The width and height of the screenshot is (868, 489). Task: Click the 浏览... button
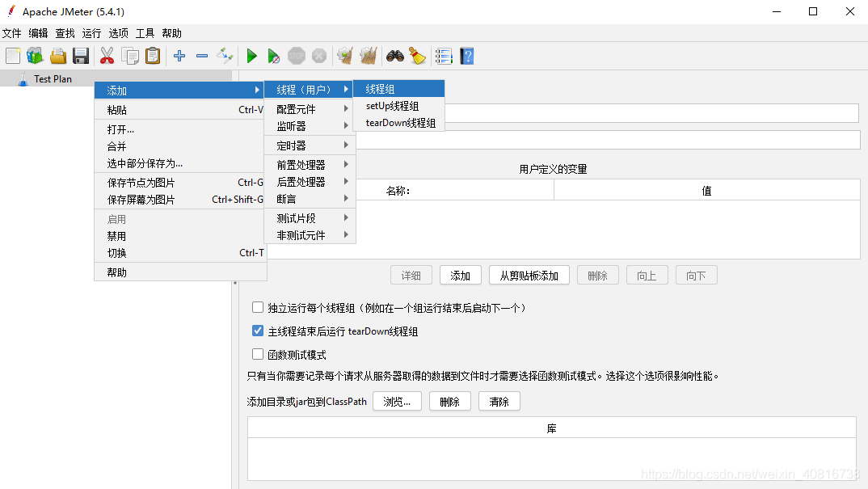click(x=397, y=402)
